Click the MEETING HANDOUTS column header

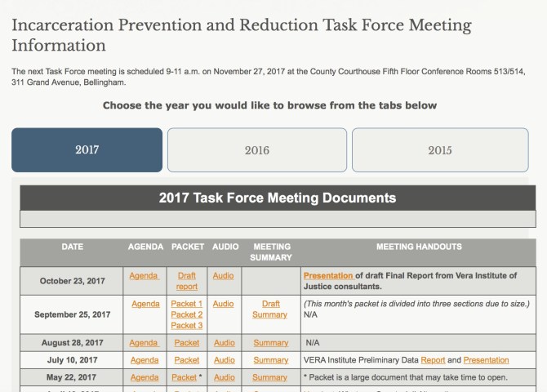(x=419, y=247)
